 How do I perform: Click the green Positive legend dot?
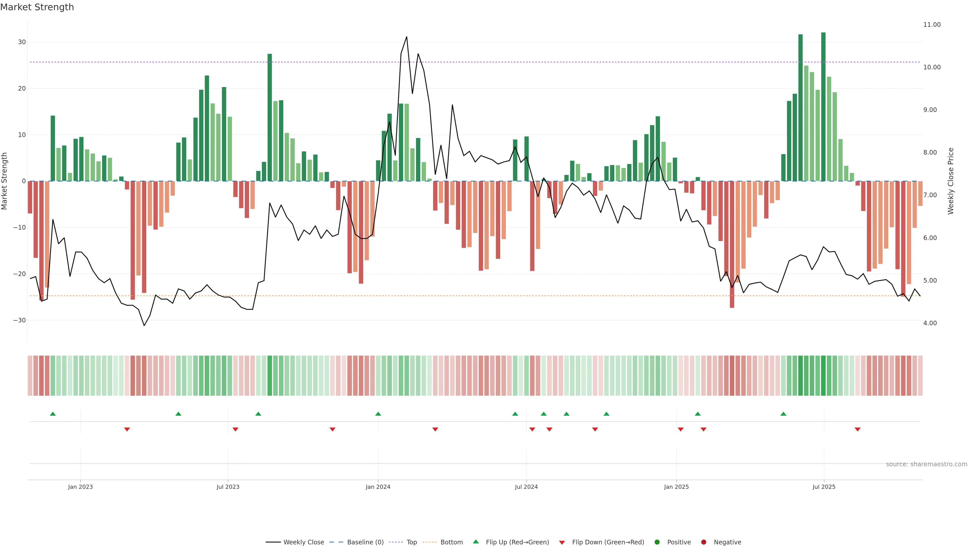click(x=657, y=542)
